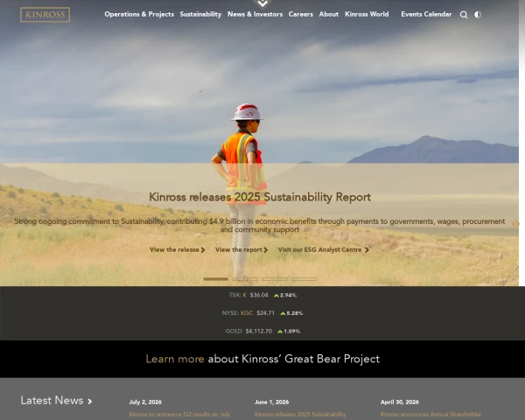Click the GOLD price $4,112.70

tap(259, 332)
